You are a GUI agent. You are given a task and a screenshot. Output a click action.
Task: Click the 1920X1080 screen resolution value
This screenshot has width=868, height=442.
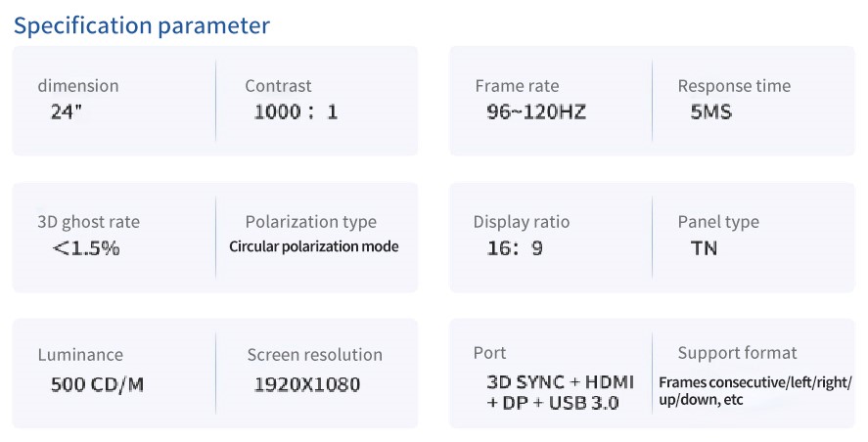pos(307,384)
